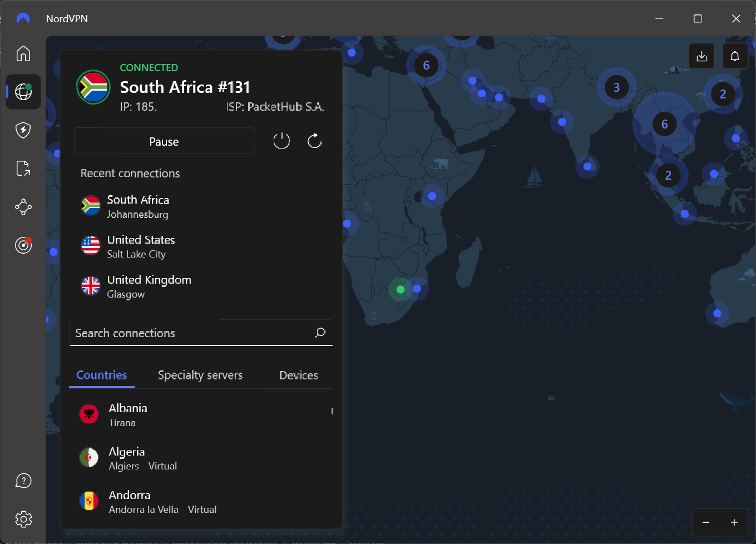Open the downloads tray icon on map
756x544 pixels.
[701, 56]
